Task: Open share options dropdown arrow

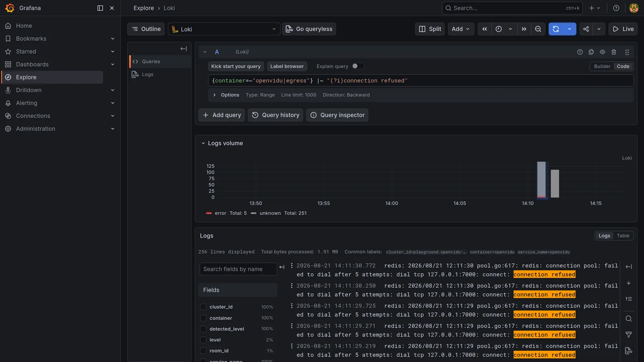Action: point(599,29)
